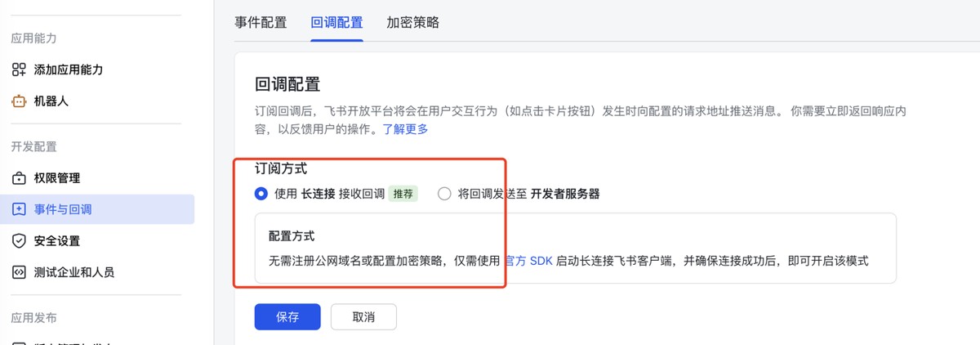Click the 开发配置 section header

33,147
